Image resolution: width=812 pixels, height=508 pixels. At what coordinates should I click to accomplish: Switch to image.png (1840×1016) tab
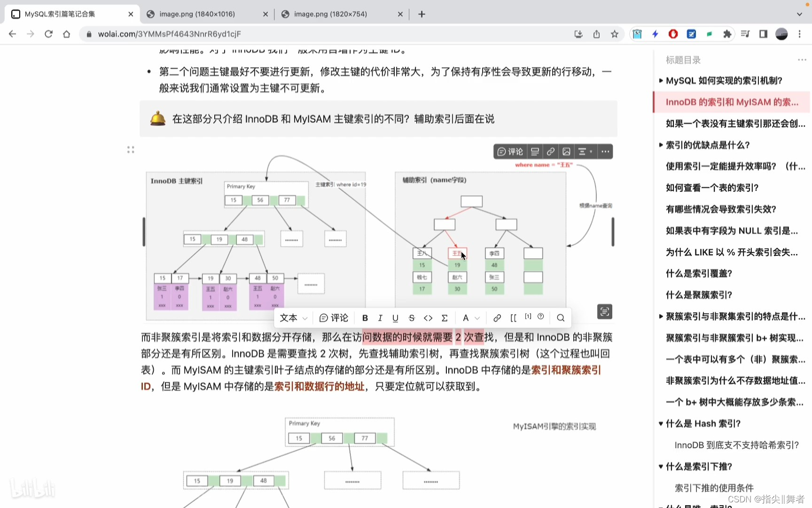click(x=207, y=14)
